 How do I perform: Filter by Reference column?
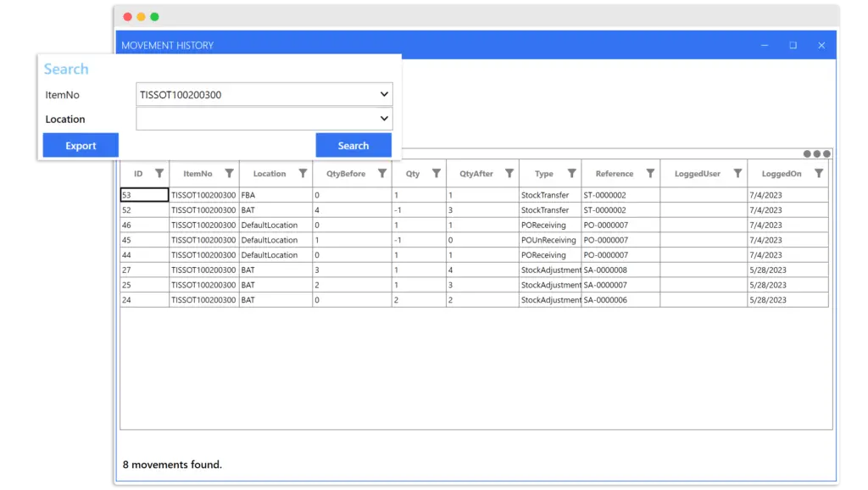pos(650,173)
